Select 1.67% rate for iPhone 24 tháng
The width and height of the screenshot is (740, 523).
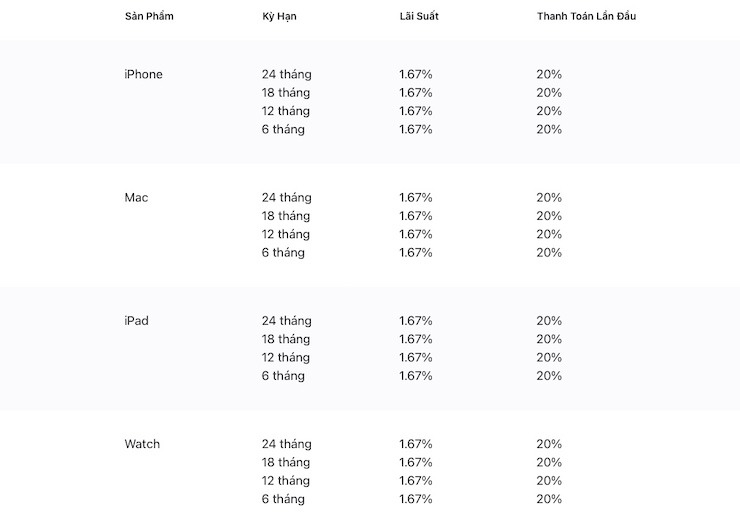pos(415,75)
